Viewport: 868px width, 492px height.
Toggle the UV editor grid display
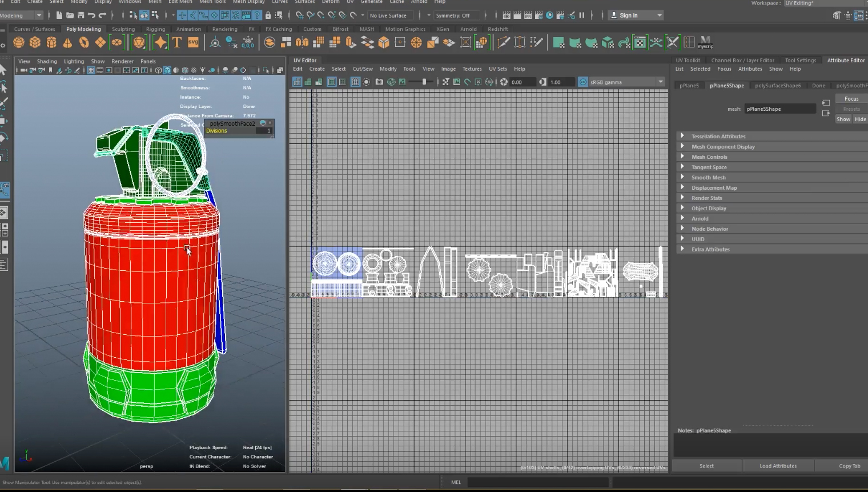355,82
